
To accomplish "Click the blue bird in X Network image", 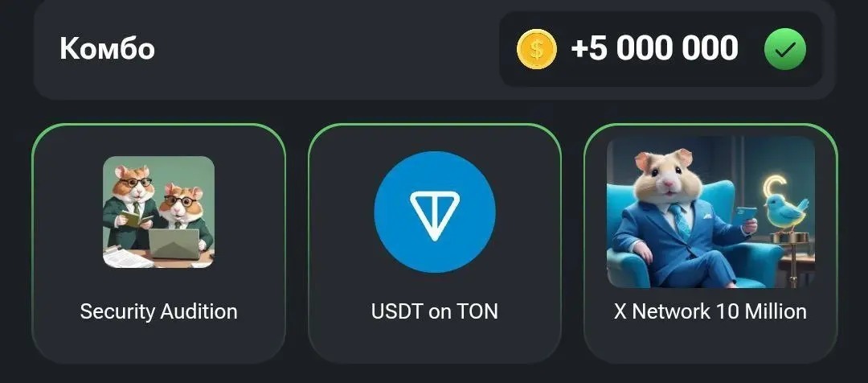I will click(x=785, y=212).
